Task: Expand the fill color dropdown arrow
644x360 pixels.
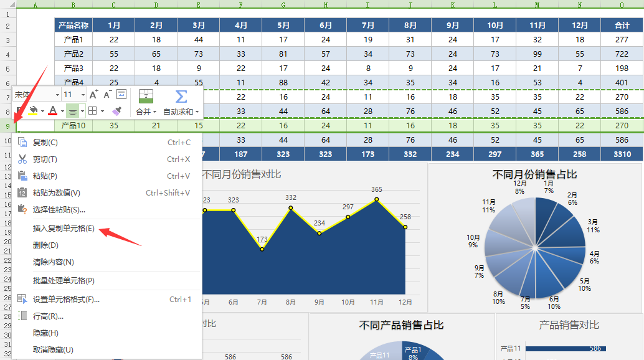Action: (x=42, y=111)
